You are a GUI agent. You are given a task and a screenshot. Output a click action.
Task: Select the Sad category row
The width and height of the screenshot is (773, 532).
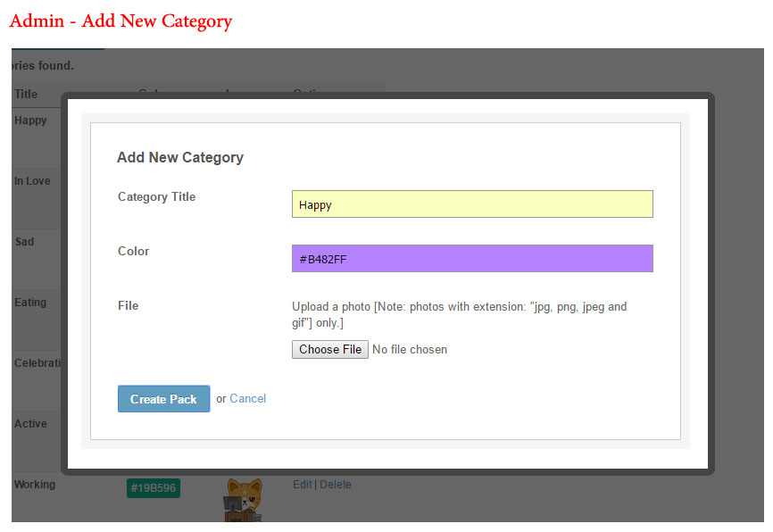24,242
